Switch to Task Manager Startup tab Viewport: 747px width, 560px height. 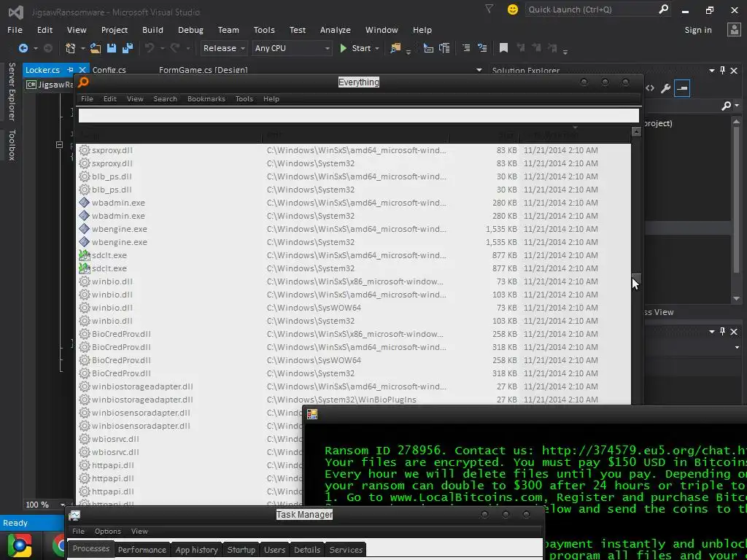click(241, 550)
